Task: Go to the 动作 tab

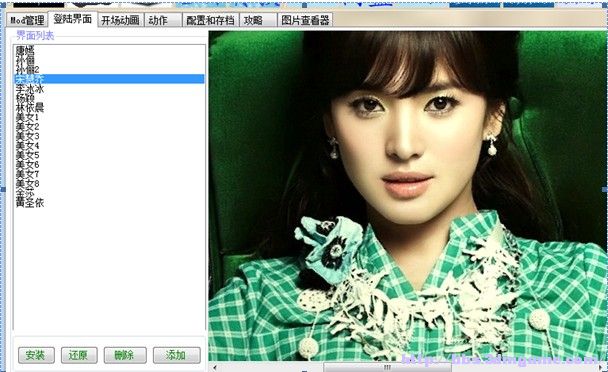Action: click(x=163, y=20)
